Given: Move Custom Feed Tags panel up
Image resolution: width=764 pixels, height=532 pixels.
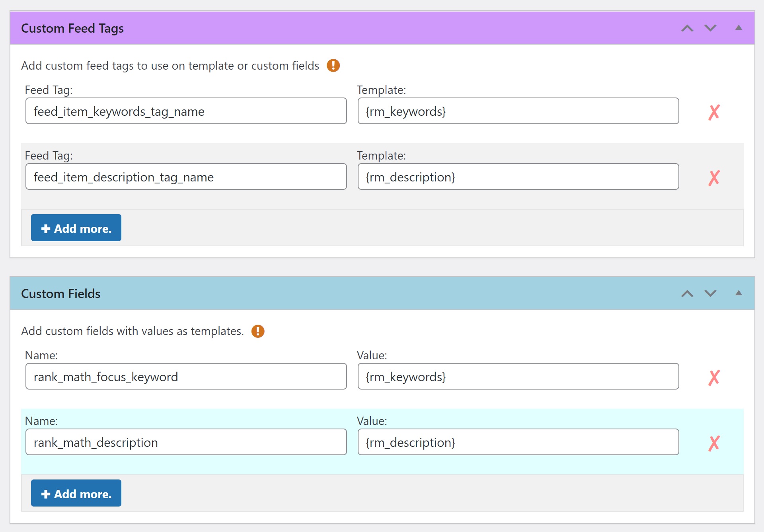Looking at the screenshot, I should pyautogui.click(x=687, y=28).
